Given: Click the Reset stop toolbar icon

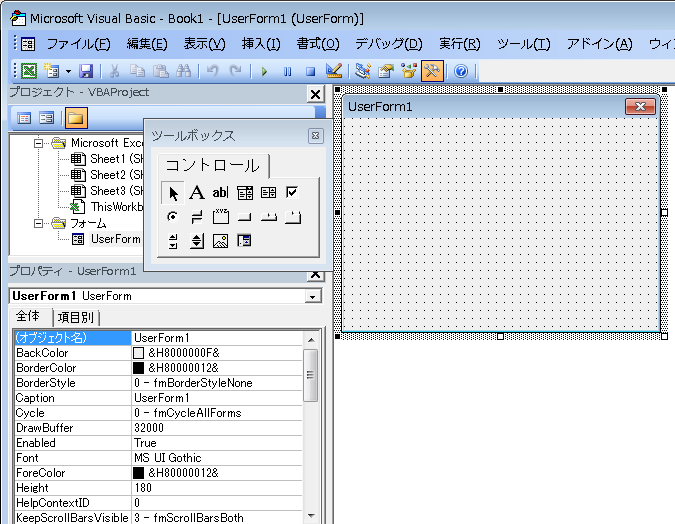Looking at the screenshot, I should pyautogui.click(x=310, y=71).
